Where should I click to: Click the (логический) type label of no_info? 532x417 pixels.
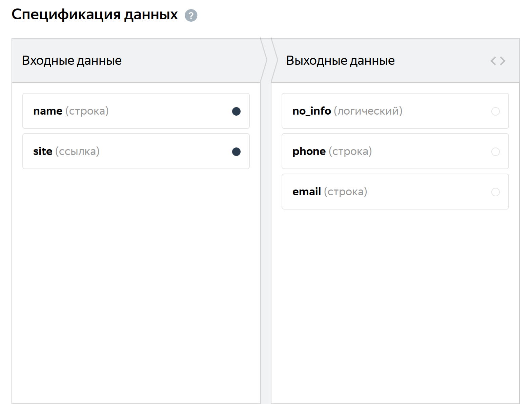[368, 111]
